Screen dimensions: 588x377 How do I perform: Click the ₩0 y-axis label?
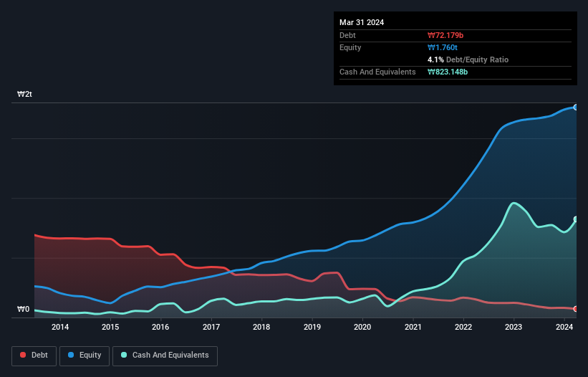[x=23, y=309]
